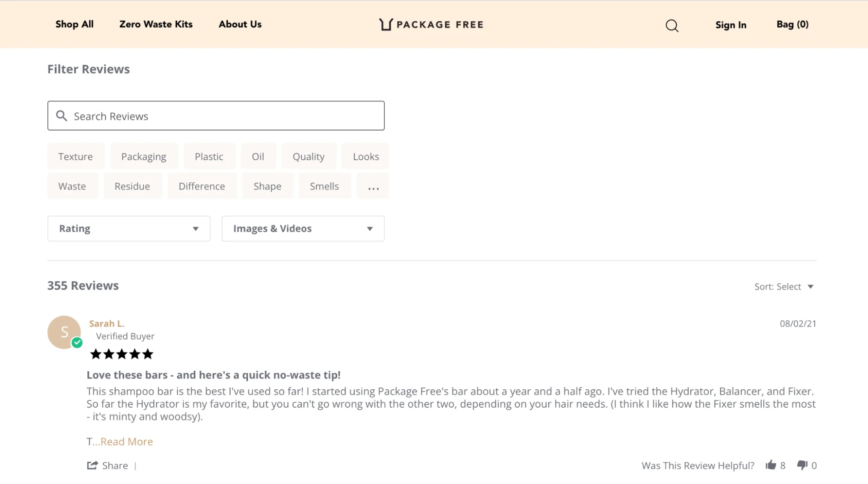Share Sarah L.'s review

pyautogui.click(x=107, y=465)
